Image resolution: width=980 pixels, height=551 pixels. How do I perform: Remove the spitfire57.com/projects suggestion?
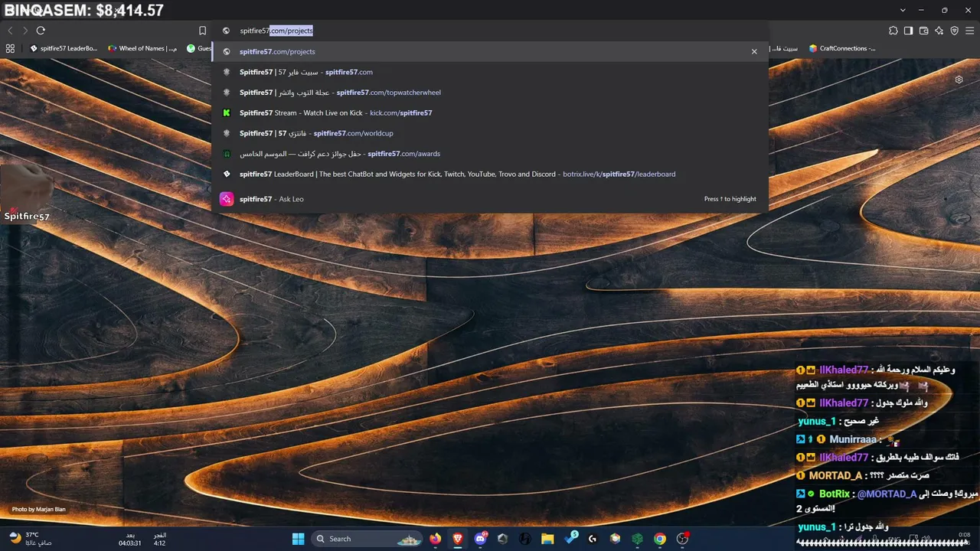pos(754,51)
